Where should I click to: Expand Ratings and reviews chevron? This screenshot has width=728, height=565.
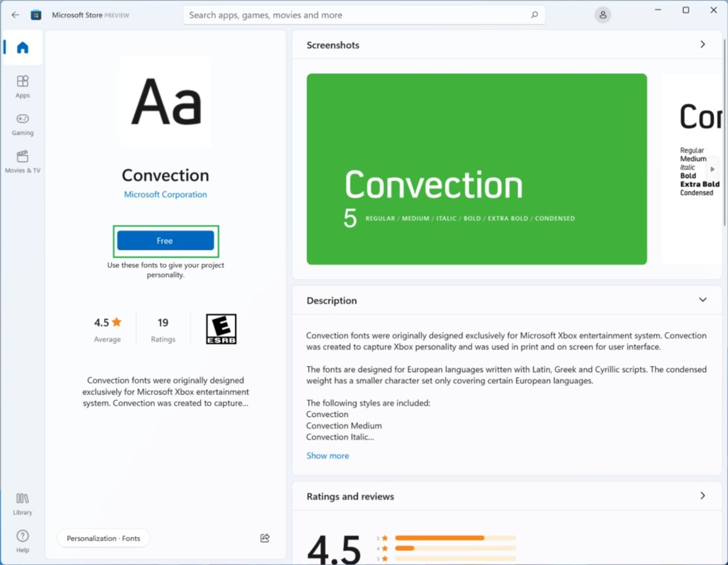pos(702,496)
